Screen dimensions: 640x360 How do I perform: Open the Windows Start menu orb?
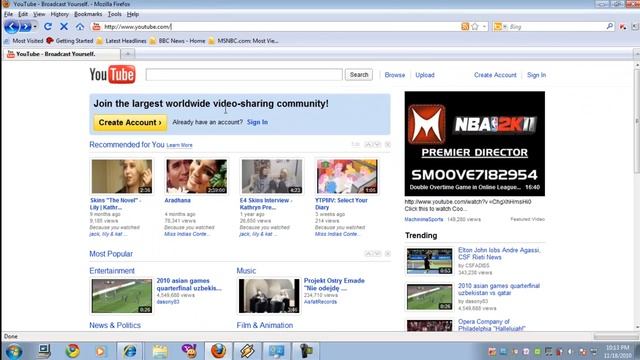(13, 351)
